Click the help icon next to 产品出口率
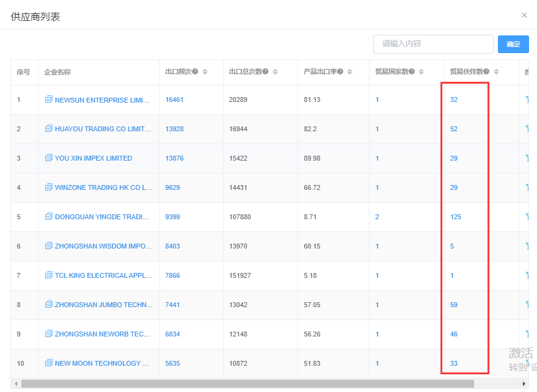Image resolution: width=537 pixels, height=392 pixels. pyautogui.click(x=340, y=71)
